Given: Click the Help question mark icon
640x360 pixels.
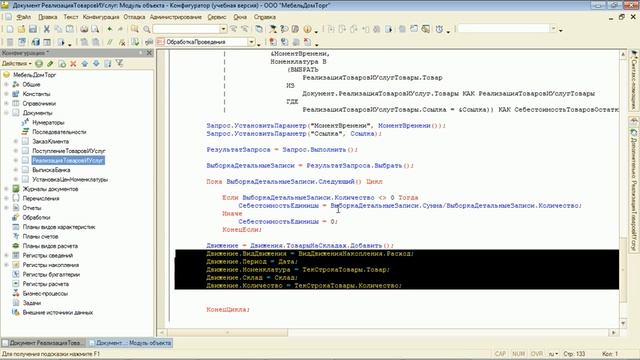Looking at the screenshot, I should point(284,29).
